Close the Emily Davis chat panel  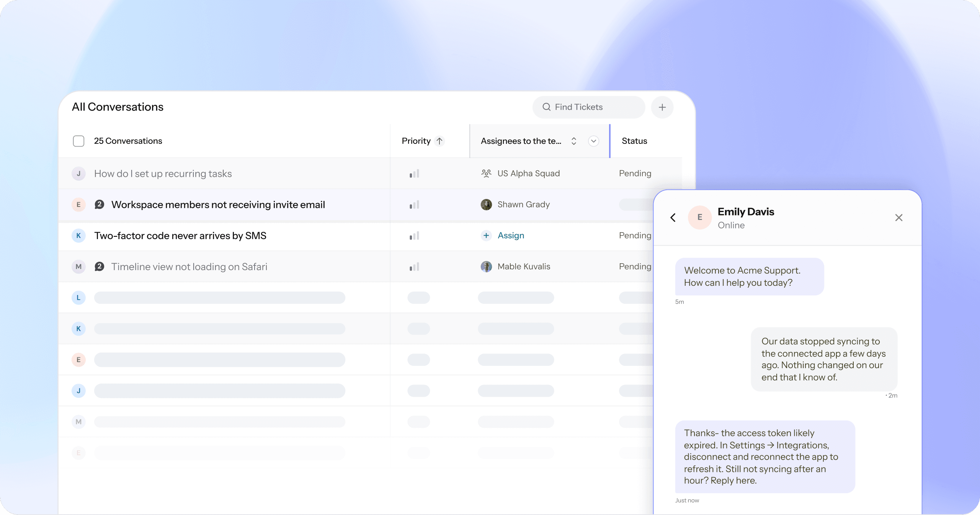point(899,218)
